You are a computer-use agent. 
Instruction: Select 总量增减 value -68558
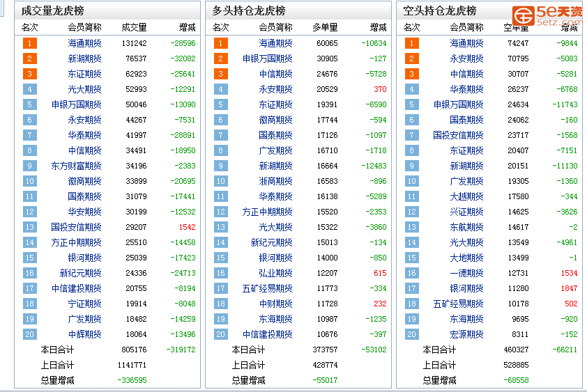(517, 381)
